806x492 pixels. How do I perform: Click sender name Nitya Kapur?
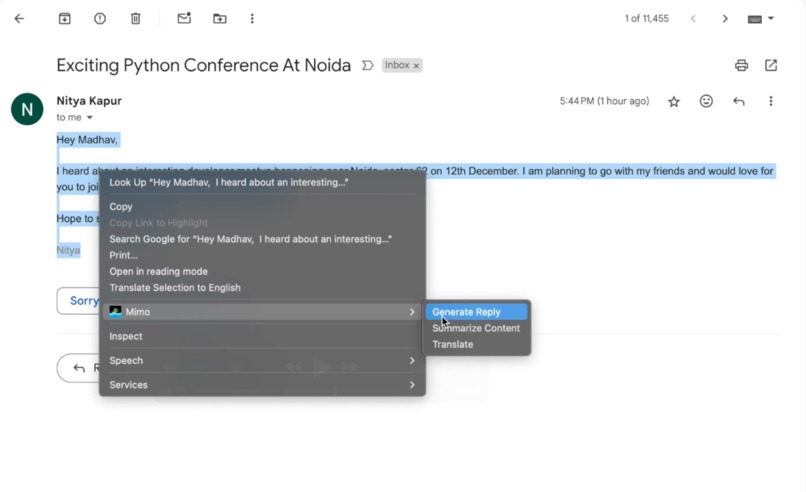tap(89, 101)
